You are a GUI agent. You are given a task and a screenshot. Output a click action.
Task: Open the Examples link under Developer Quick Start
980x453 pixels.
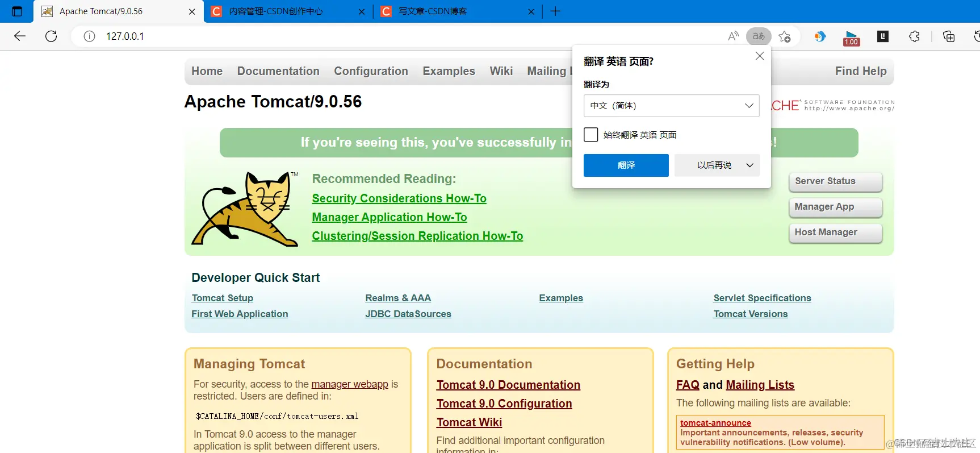(561, 298)
